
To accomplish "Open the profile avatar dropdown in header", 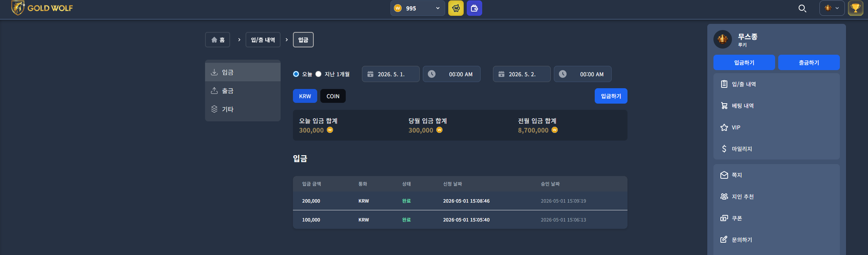I will [x=832, y=8].
